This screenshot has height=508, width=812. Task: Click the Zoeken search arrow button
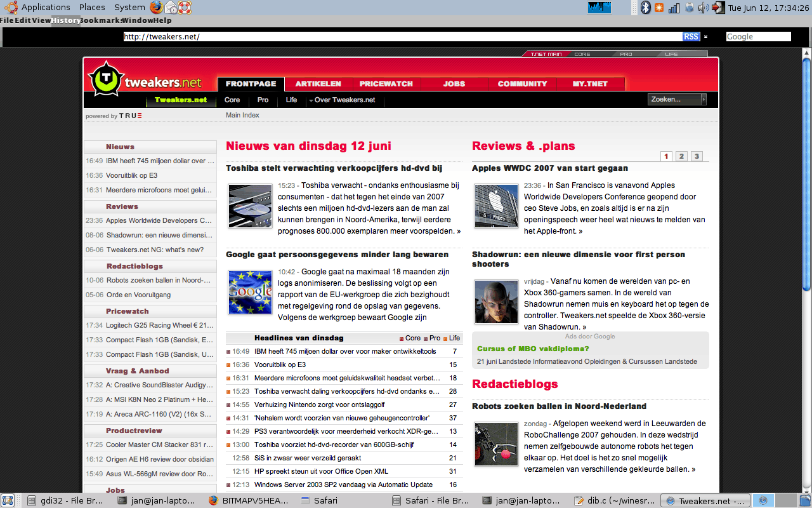tap(703, 100)
